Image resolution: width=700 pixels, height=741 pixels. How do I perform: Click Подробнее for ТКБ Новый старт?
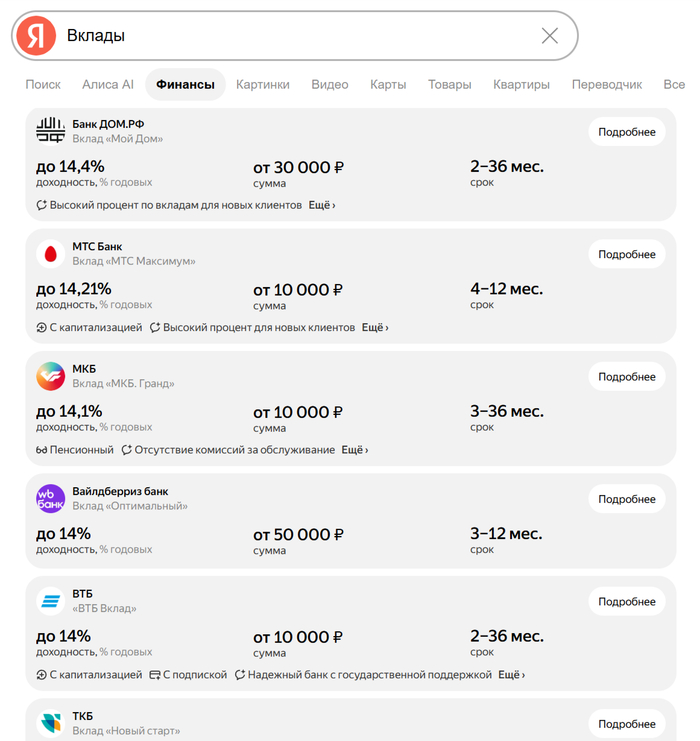[627, 724]
